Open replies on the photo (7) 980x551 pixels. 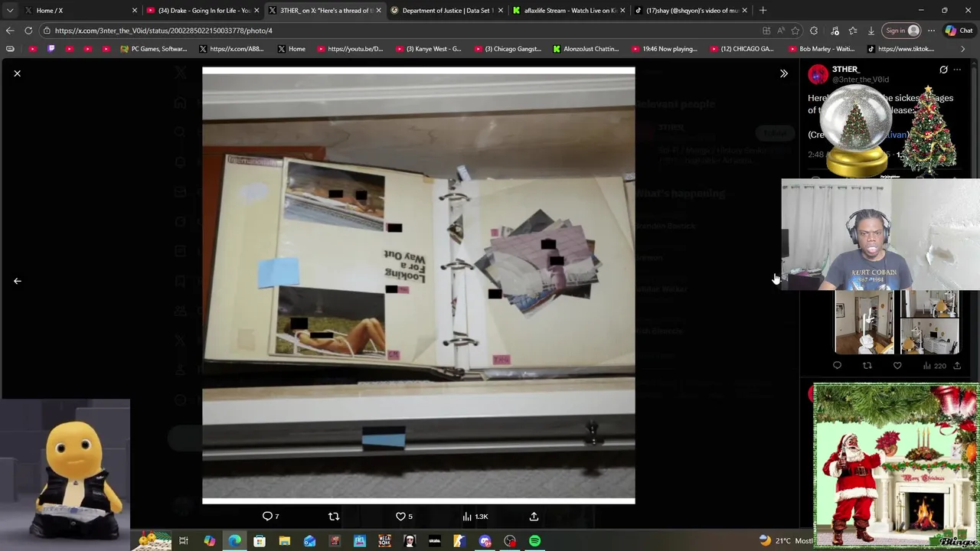(x=270, y=517)
